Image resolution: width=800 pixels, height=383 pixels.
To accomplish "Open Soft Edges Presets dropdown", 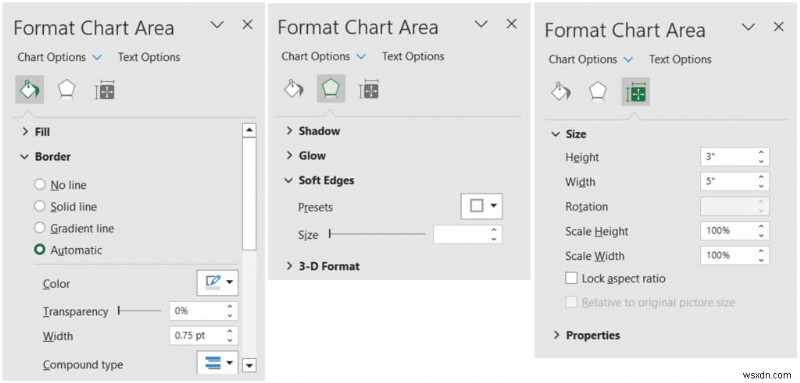I will tap(481, 206).
